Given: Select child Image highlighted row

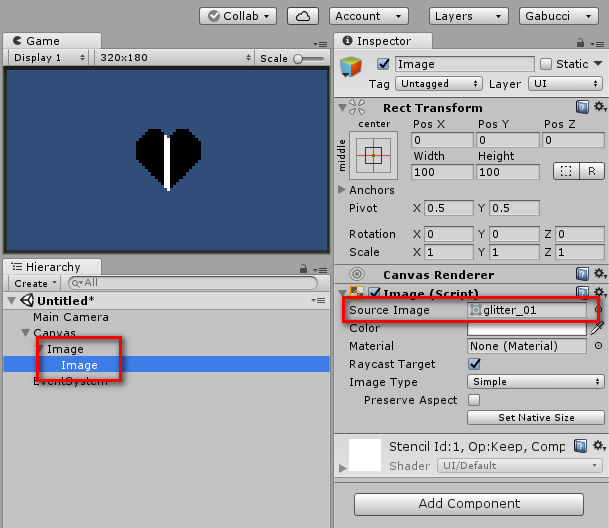Looking at the screenshot, I should pos(166,364).
